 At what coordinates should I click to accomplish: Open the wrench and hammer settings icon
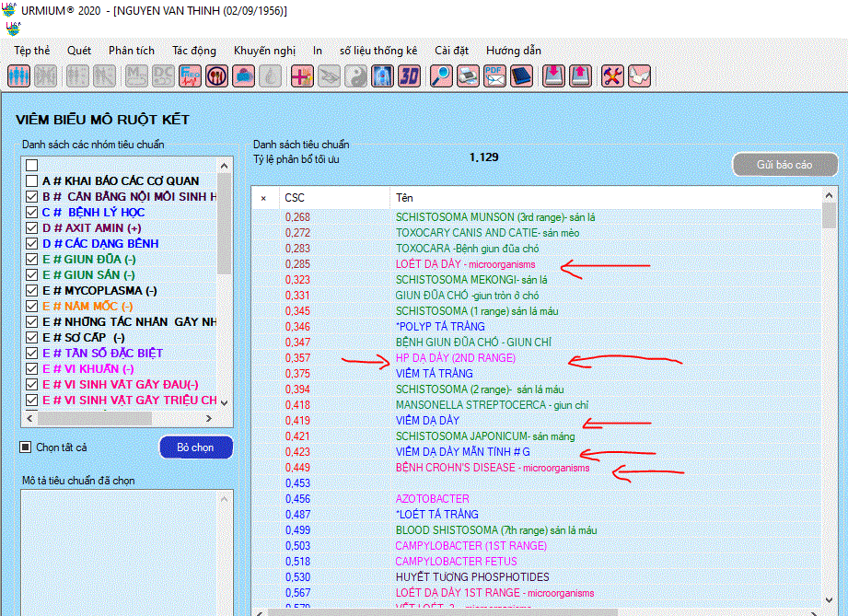coord(613,76)
